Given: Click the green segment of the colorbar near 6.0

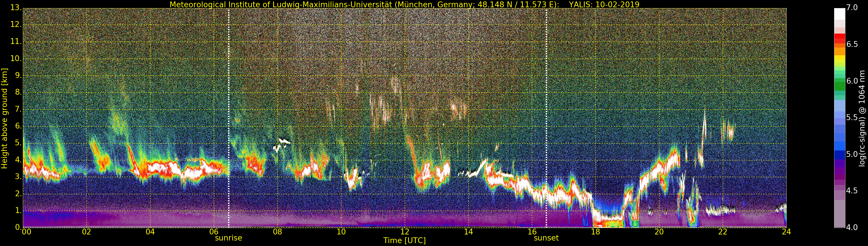Looking at the screenshot, I should pos(839,87).
